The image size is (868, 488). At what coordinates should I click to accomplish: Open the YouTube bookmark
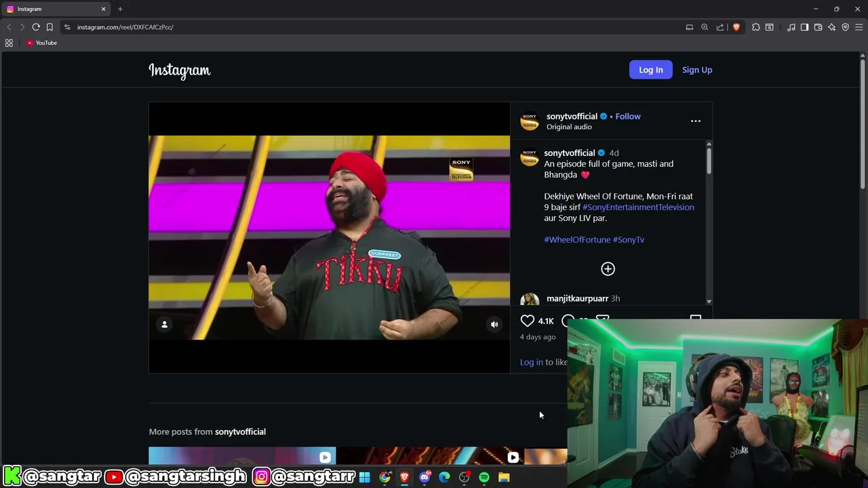tap(42, 43)
